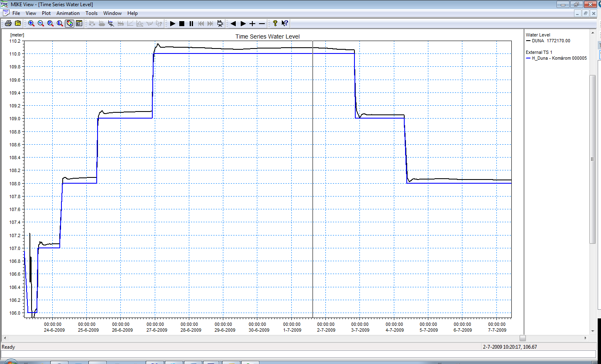Click the greyed pointer query icon
This screenshot has height=364, width=601.
pyautogui.click(x=159, y=24)
